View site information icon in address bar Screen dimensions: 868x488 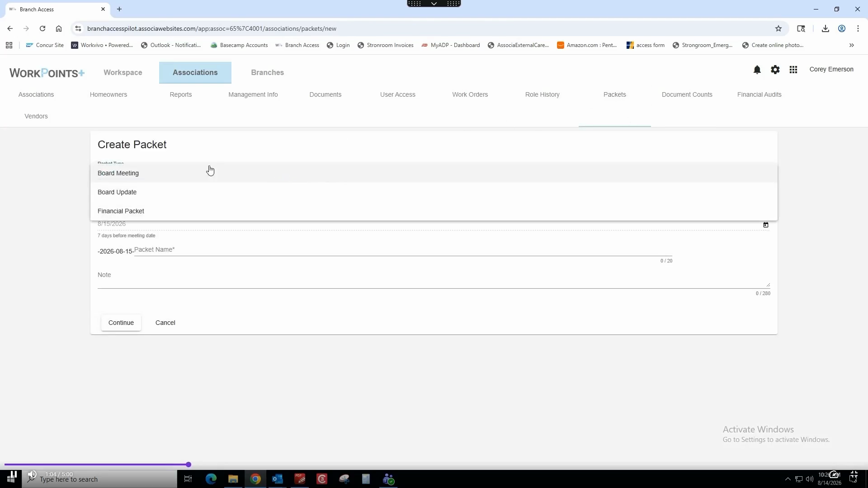[x=78, y=28]
